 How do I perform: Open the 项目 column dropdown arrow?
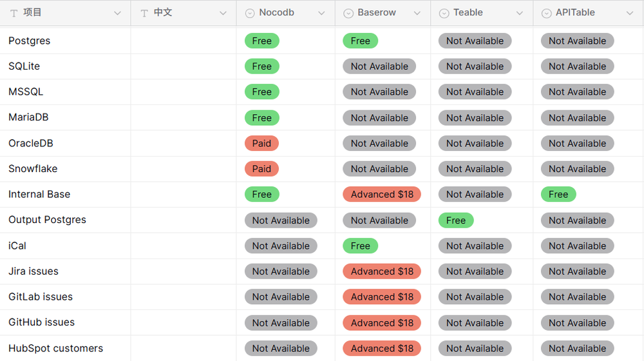pos(117,13)
